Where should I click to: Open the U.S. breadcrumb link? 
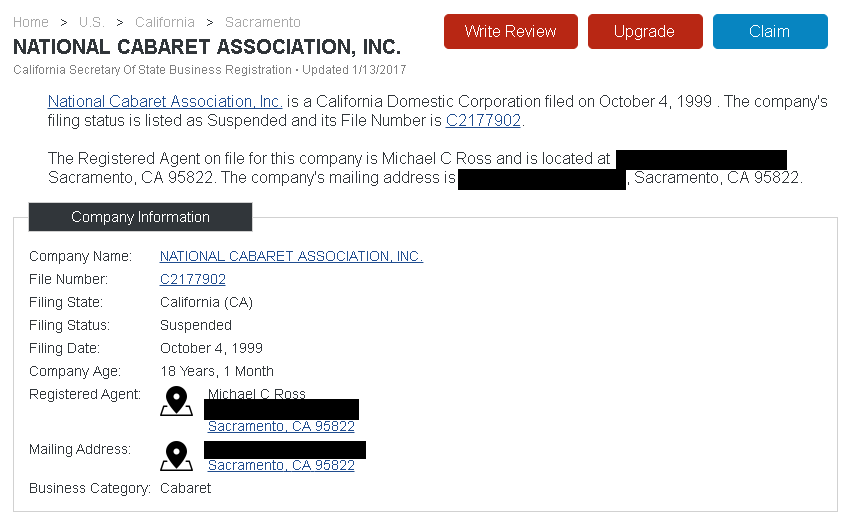click(91, 22)
